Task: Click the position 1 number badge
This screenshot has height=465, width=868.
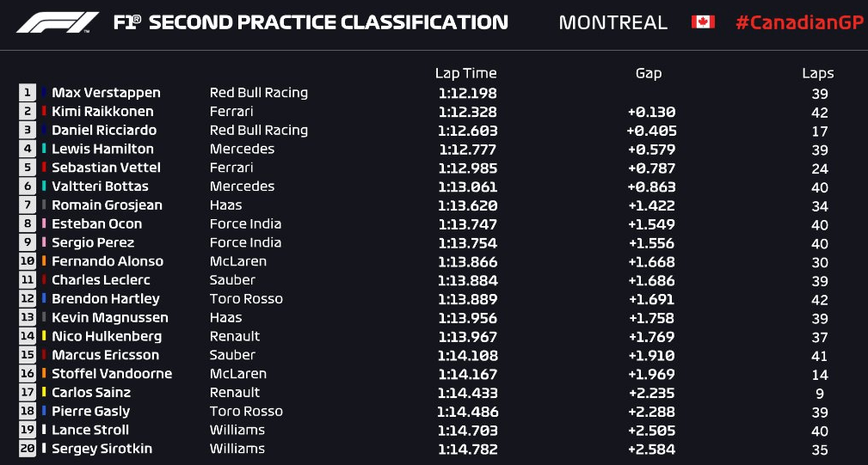Action: 28,93
